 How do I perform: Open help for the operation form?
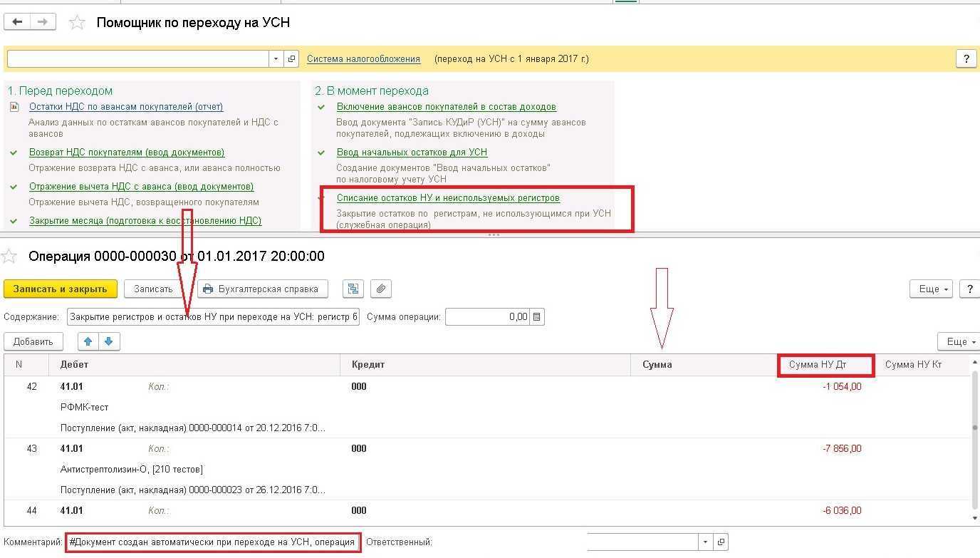(969, 289)
